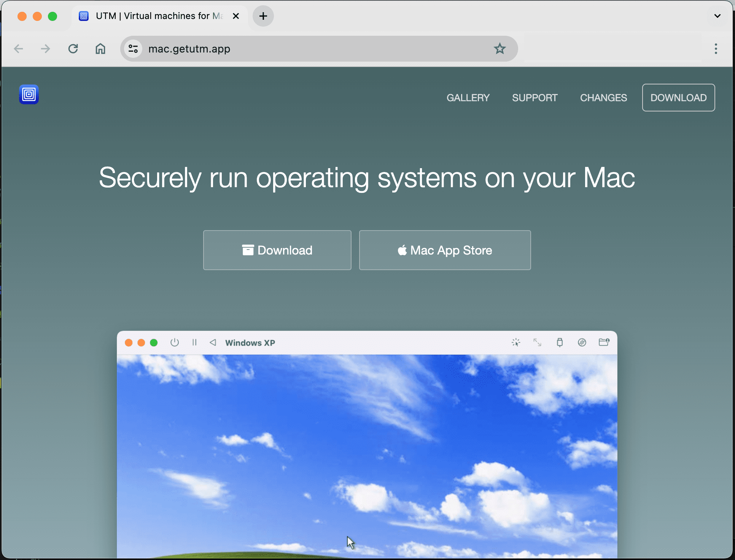The height and width of the screenshot is (560, 735).
Task: Open UTM on the Mac App Store
Action: (444, 250)
